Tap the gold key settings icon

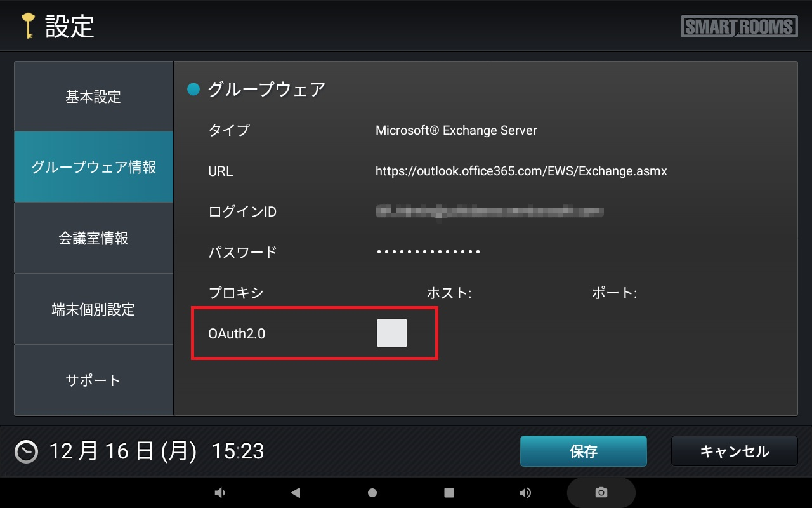27,27
